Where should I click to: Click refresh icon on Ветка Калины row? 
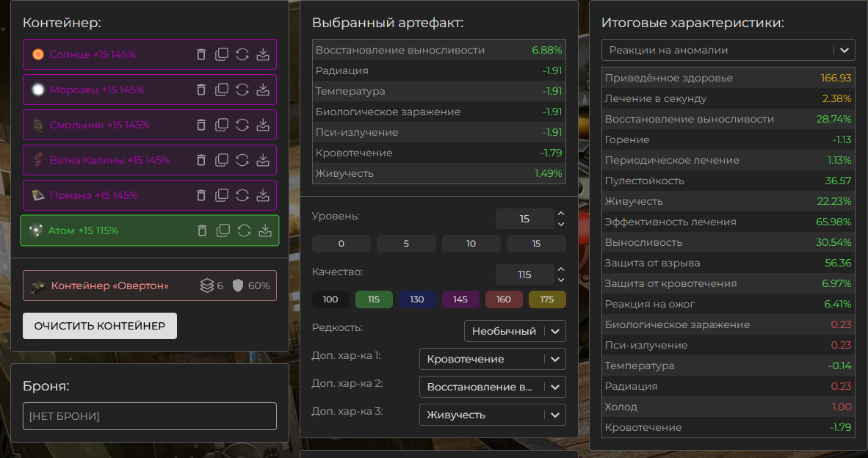[242, 160]
